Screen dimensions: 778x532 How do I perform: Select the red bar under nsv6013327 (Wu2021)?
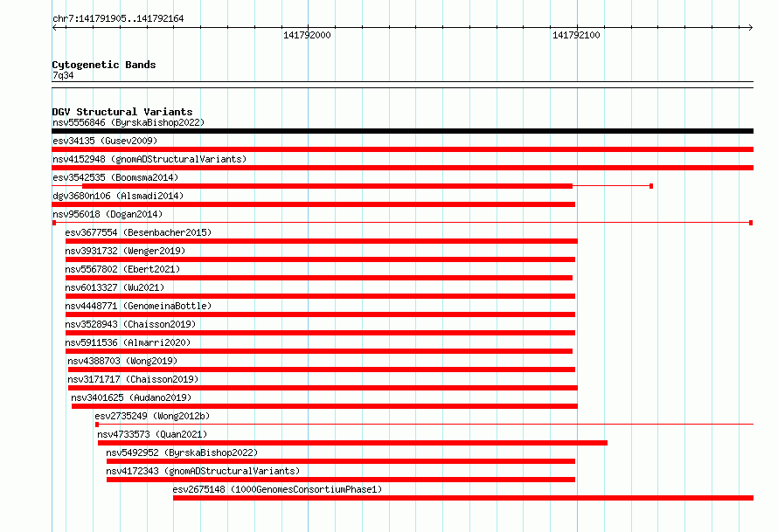click(321, 296)
